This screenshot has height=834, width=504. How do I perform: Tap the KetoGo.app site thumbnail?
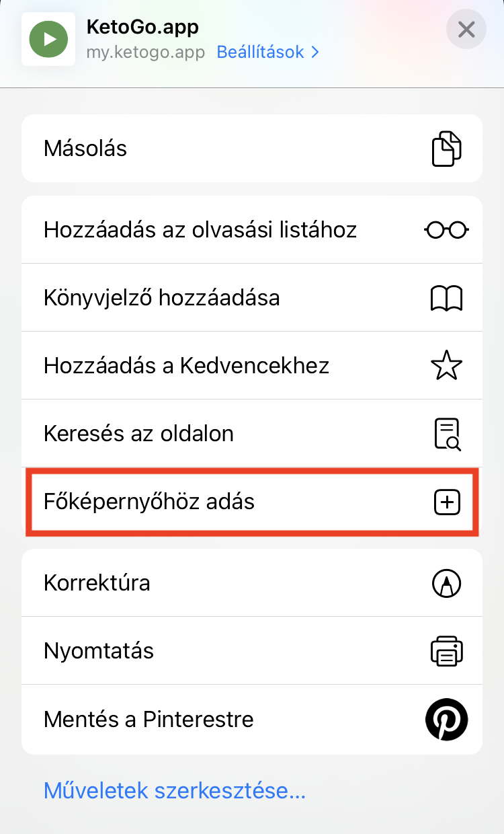[48, 39]
